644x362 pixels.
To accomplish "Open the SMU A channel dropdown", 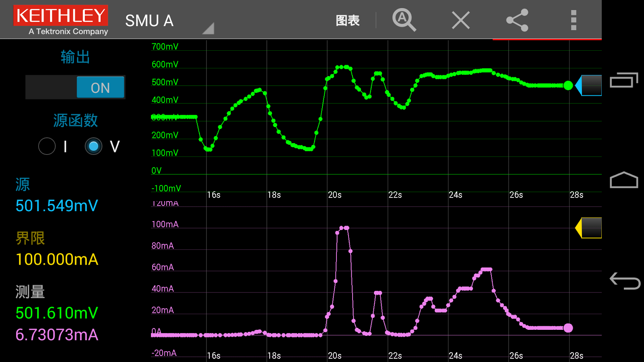I will pos(169,21).
